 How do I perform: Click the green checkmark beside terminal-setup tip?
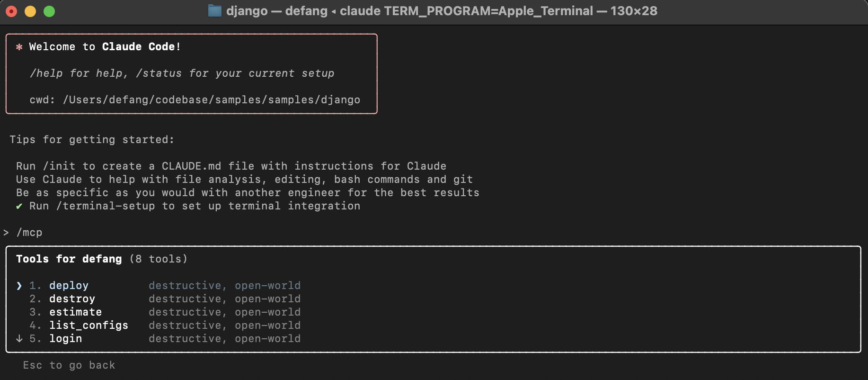point(19,206)
